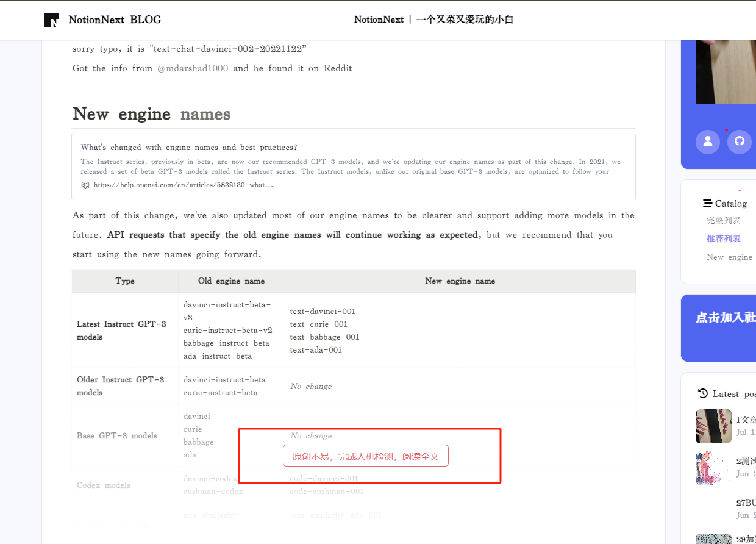Select the 'text-babbage-001' table entry
Screen dimensions: 756x544
[325, 337]
